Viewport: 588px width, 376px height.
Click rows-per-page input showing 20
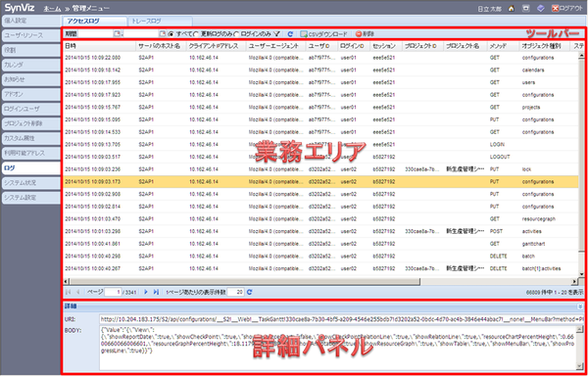pyautogui.click(x=236, y=292)
